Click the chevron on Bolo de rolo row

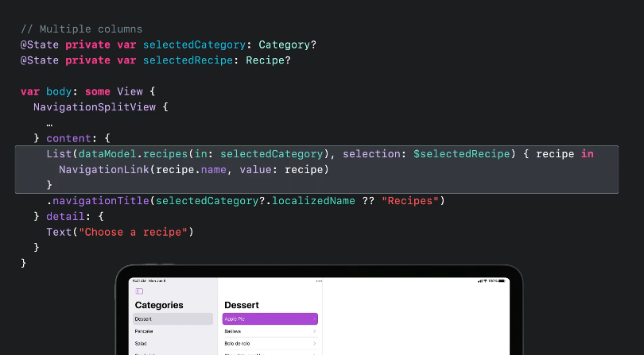coord(314,344)
